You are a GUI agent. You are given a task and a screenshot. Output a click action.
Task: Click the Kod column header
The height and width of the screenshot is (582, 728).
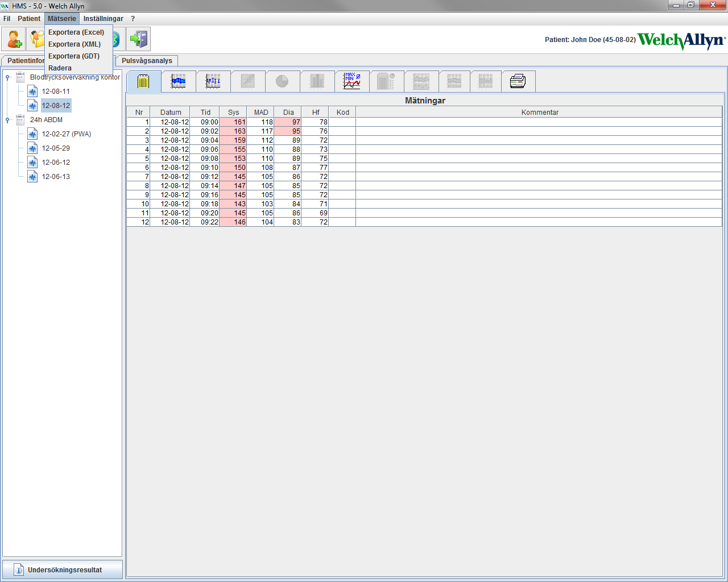point(343,113)
